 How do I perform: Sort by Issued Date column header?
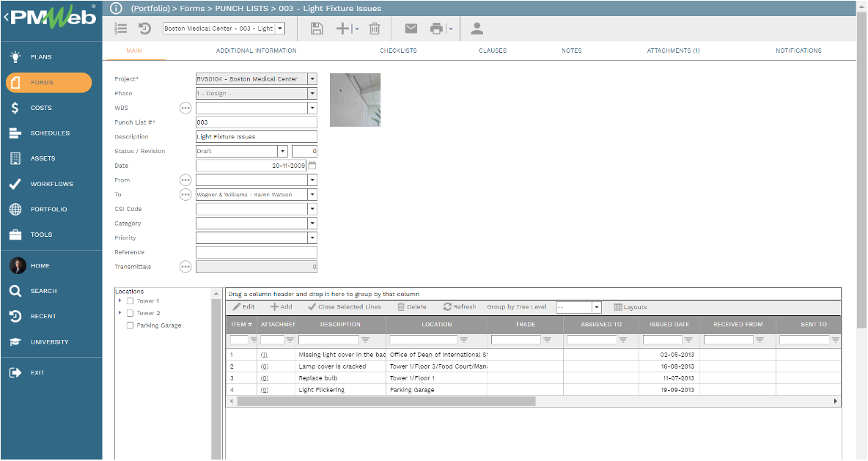pos(669,324)
